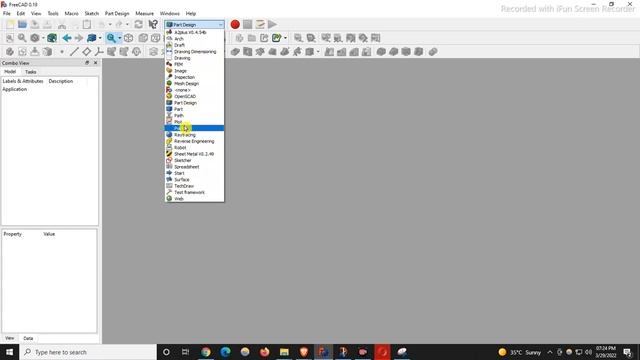This screenshot has width=640, height=360.
Task: Expand the undo dropdown arrow
Action: (x=110, y=24)
